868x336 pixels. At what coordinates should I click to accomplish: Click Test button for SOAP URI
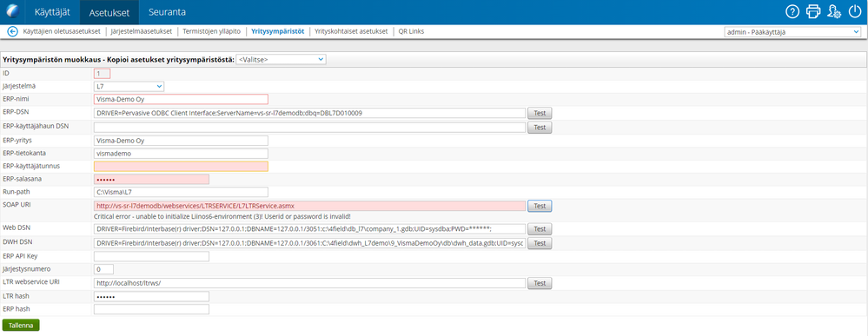coord(540,206)
